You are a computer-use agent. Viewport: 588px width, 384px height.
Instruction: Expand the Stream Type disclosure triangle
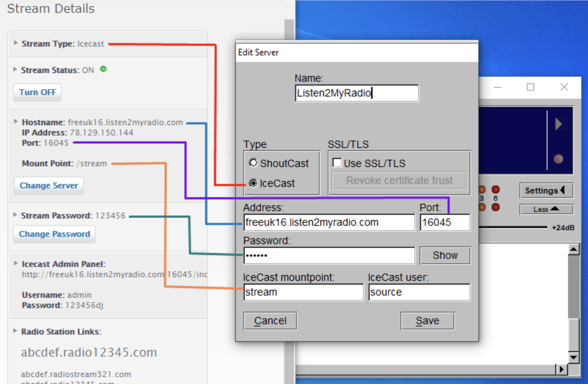coord(16,43)
